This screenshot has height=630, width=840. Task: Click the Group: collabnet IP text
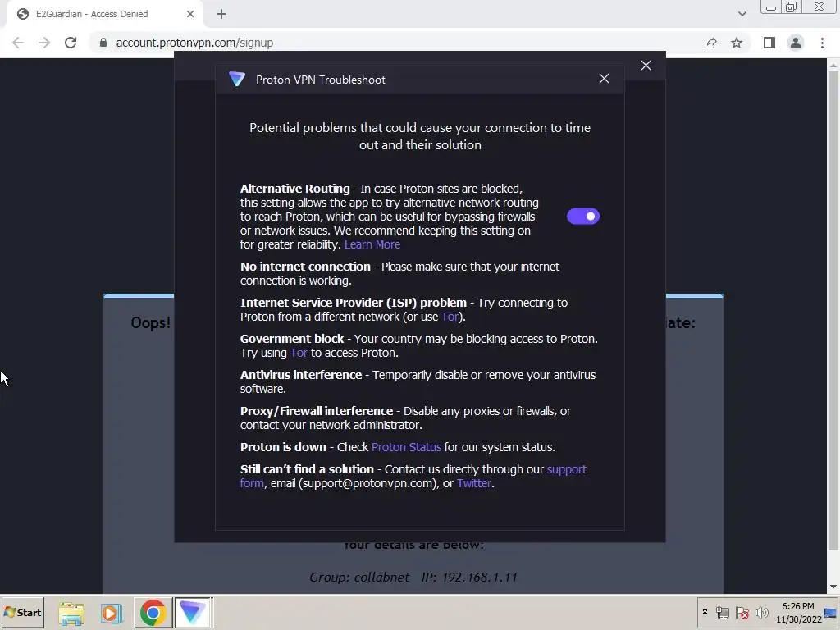tap(413, 577)
